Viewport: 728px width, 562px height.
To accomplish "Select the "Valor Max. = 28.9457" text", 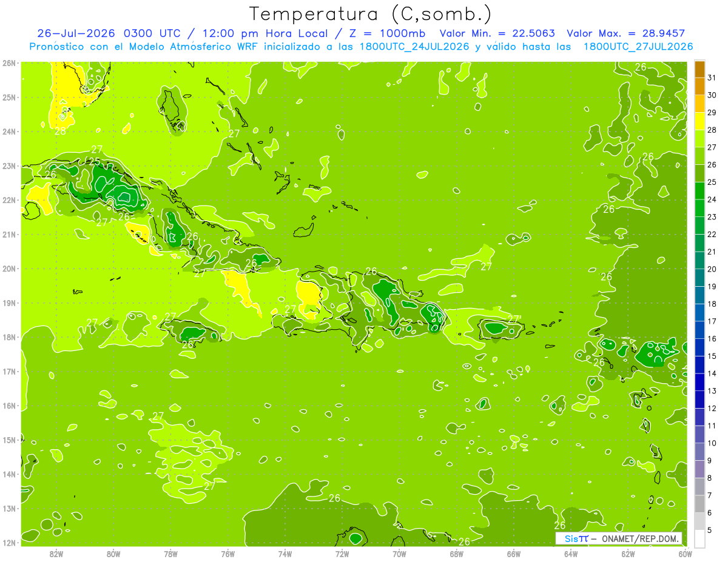I will [625, 33].
